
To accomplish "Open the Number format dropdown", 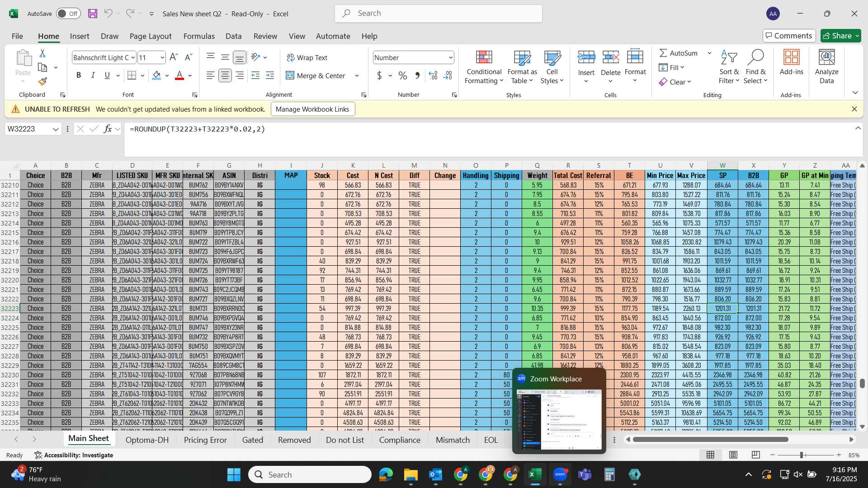I will coord(451,58).
